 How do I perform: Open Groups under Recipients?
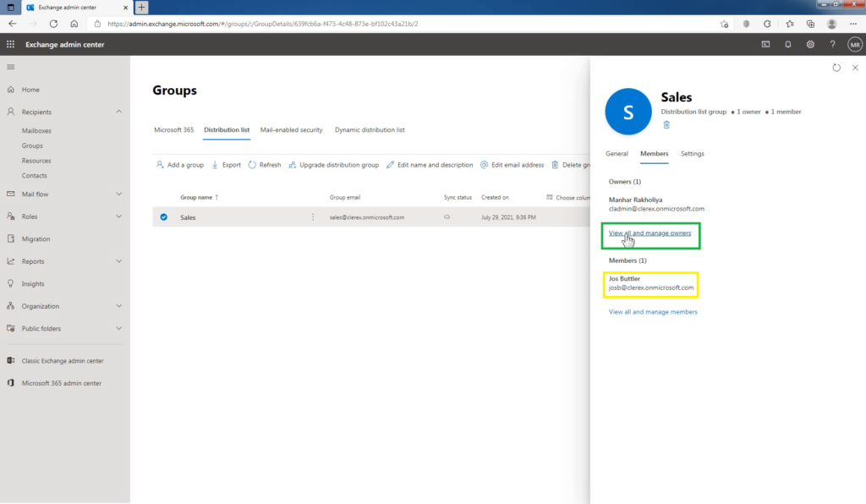32,145
